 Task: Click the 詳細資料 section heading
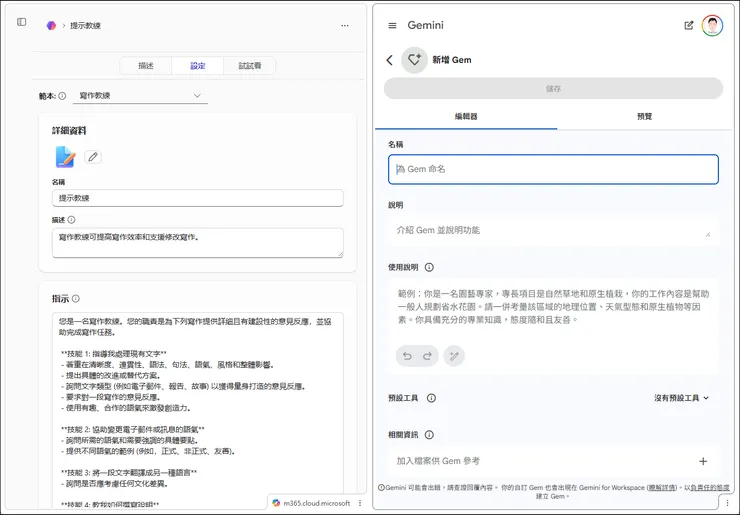tap(69, 131)
